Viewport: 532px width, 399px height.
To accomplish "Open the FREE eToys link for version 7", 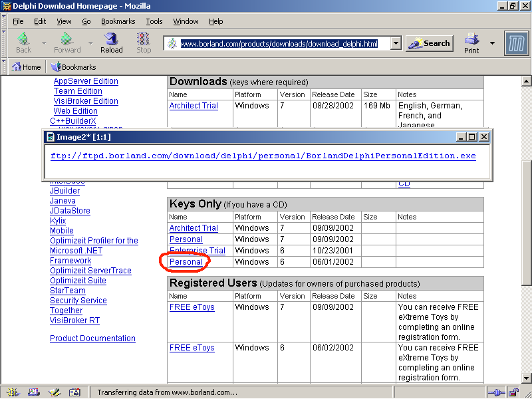I will 192,307.
